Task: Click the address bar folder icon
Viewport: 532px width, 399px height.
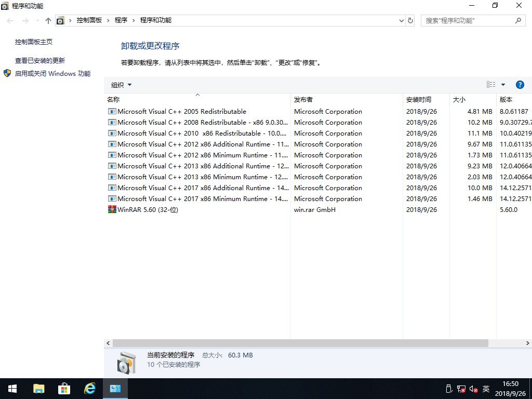Action: click(x=60, y=21)
